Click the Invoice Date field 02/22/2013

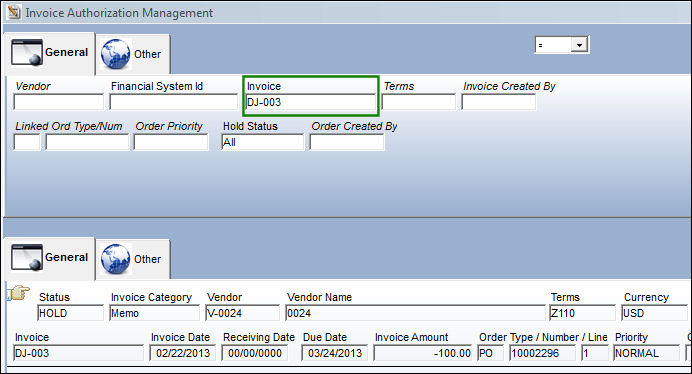(183, 353)
